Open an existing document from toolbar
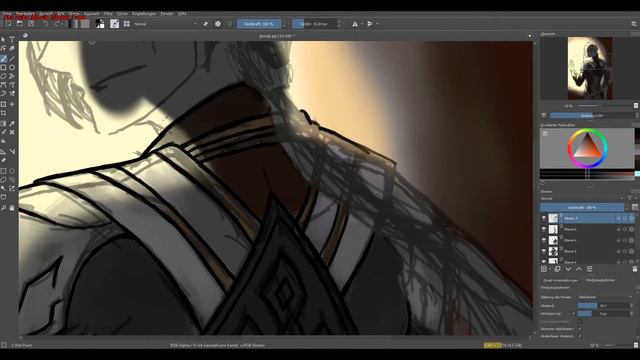This screenshot has width=640, height=360. pyautogui.click(x=20, y=24)
